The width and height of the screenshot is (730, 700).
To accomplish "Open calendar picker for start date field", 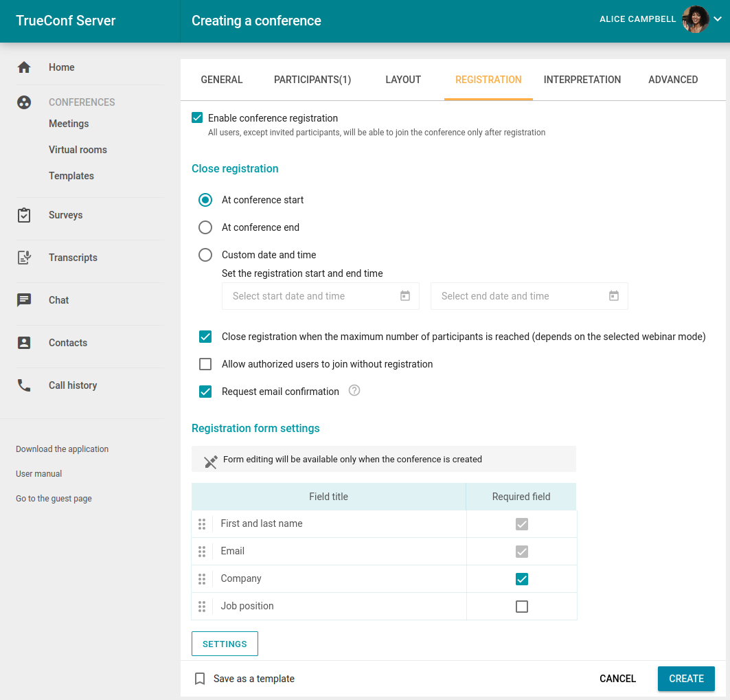I will tap(405, 296).
